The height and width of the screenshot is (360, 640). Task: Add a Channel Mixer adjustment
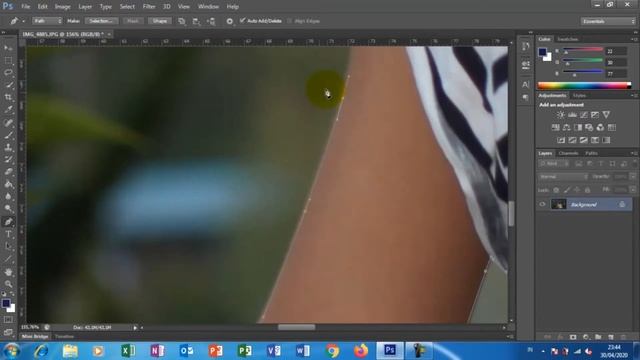[x=600, y=128]
